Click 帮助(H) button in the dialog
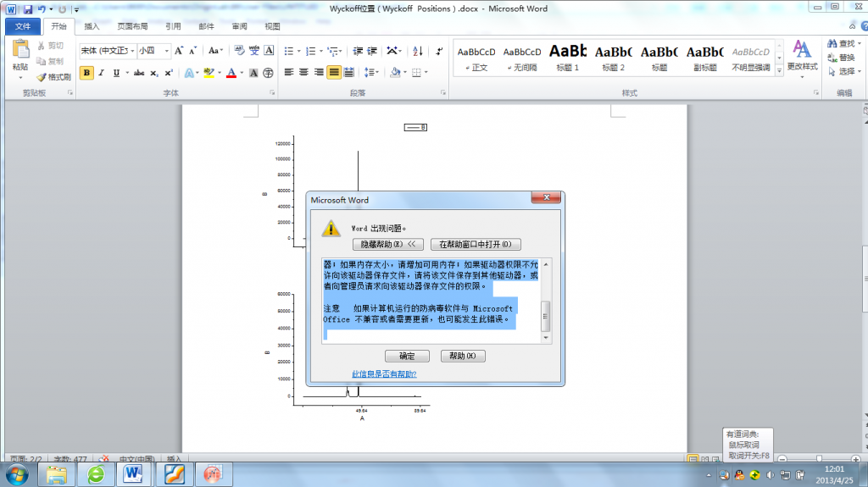Image resolution: width=868 pixels, height=487 pixels. (463, 356)
